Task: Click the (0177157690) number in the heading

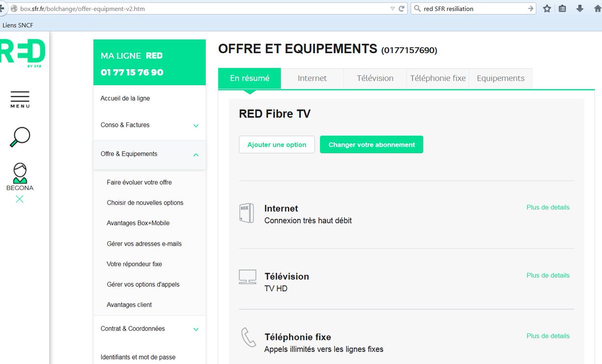Action: click(409, 50)
